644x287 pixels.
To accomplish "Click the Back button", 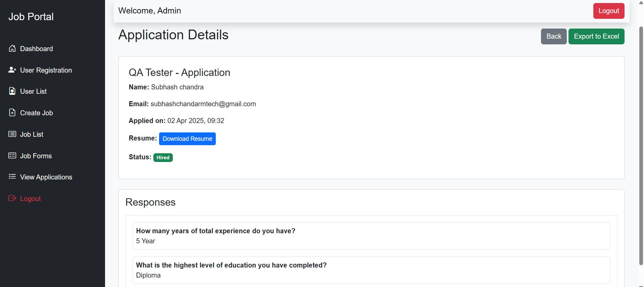I will 553,36.
